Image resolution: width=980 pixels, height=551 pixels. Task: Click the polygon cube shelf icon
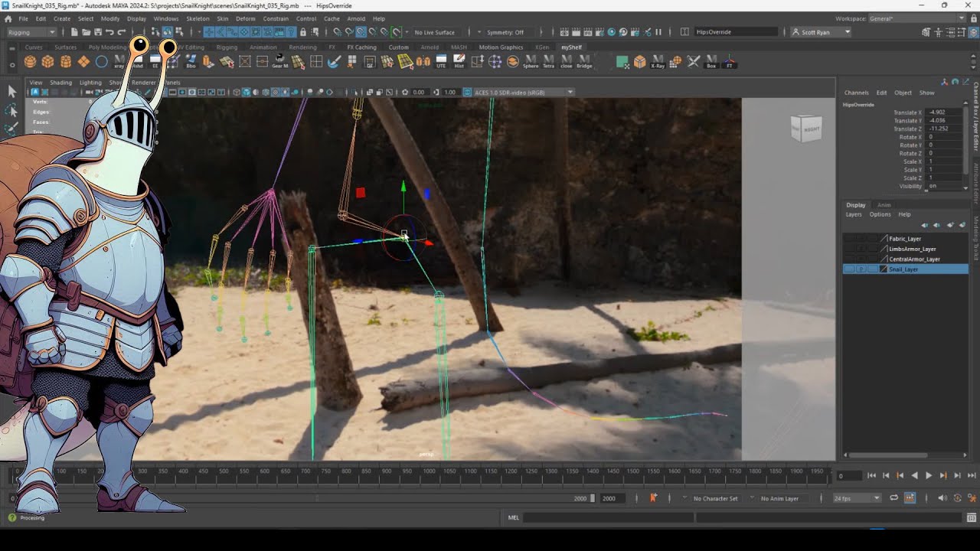click(x=47, y=62)
